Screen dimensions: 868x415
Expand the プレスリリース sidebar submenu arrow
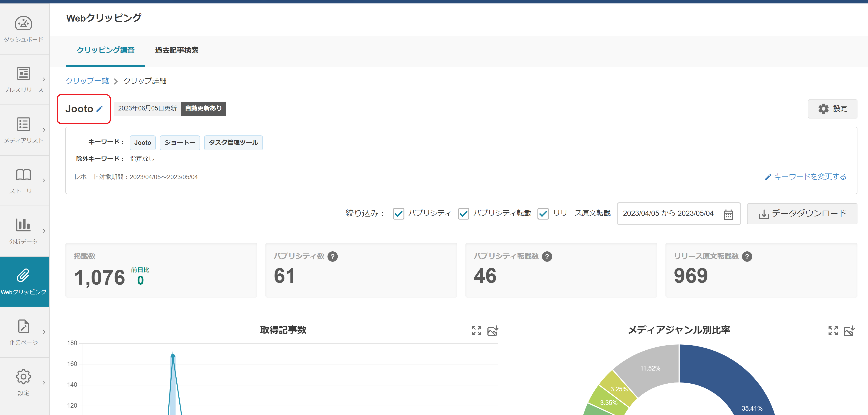pos(44,80)
